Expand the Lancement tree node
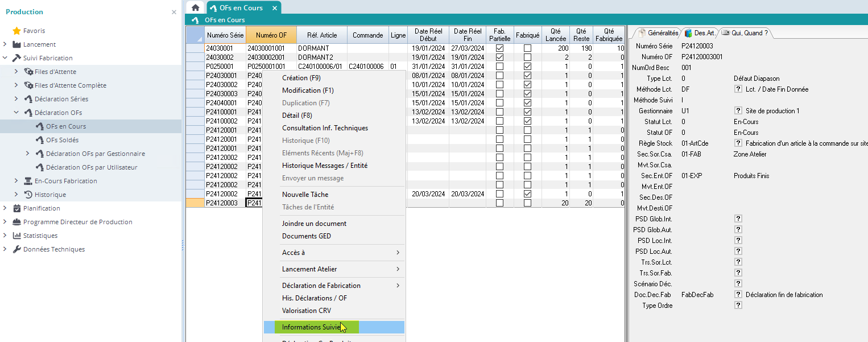Screen dimensions: 868x342 click(x=5, y=44)
